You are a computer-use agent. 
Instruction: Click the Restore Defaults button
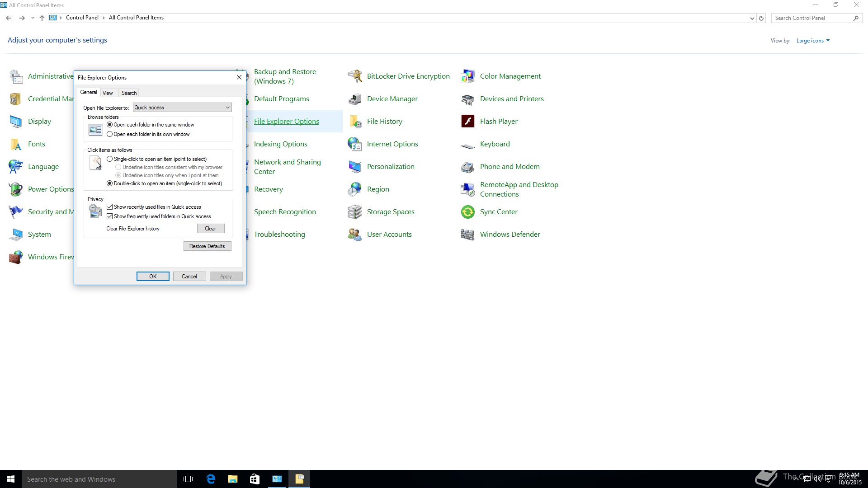pos(207,246)
